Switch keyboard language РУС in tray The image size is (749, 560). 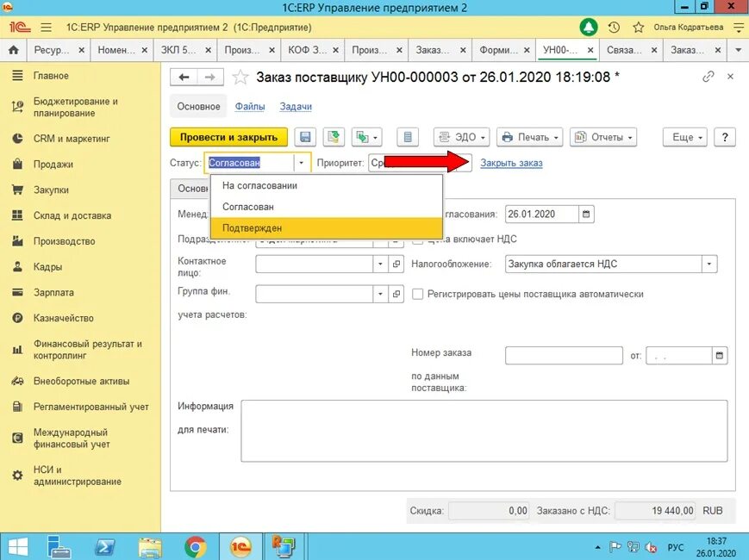point(676,547)
